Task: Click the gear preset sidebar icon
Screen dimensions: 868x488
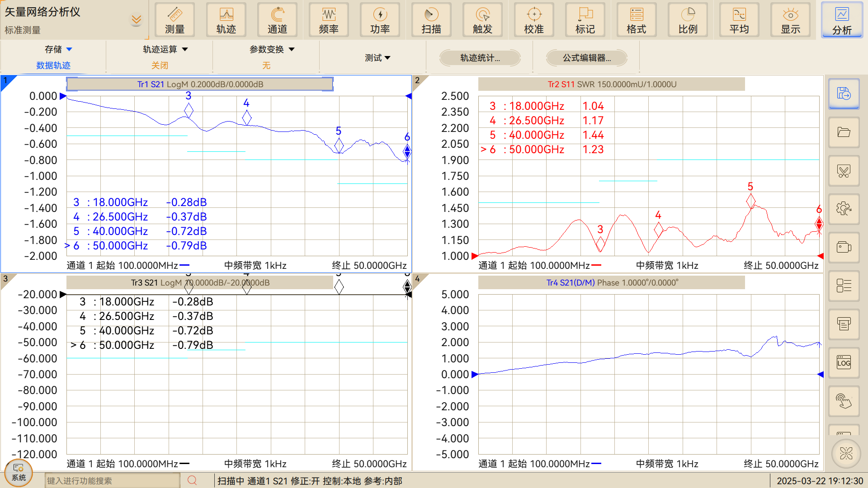Action: (844, 209)
